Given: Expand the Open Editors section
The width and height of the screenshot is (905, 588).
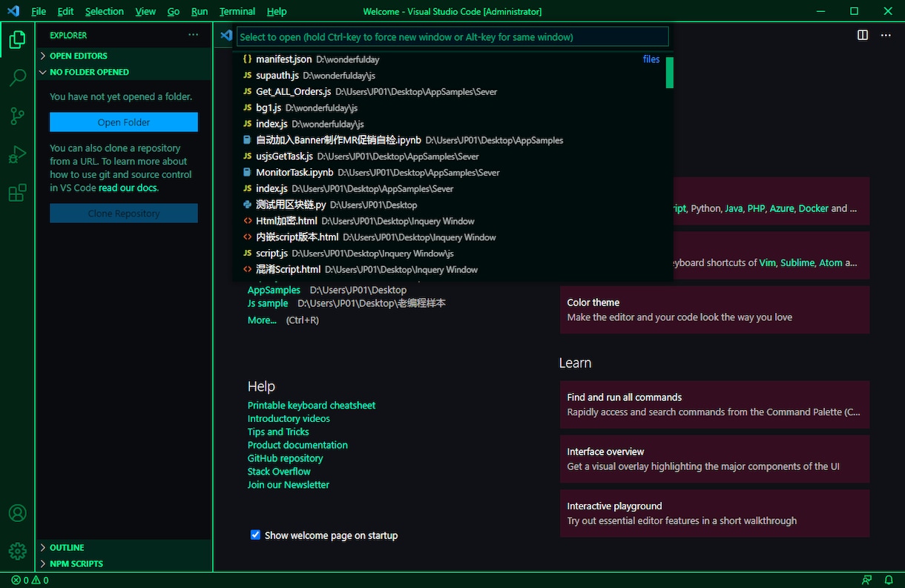Looking at the screenshot, I should [x=124, y=56].
